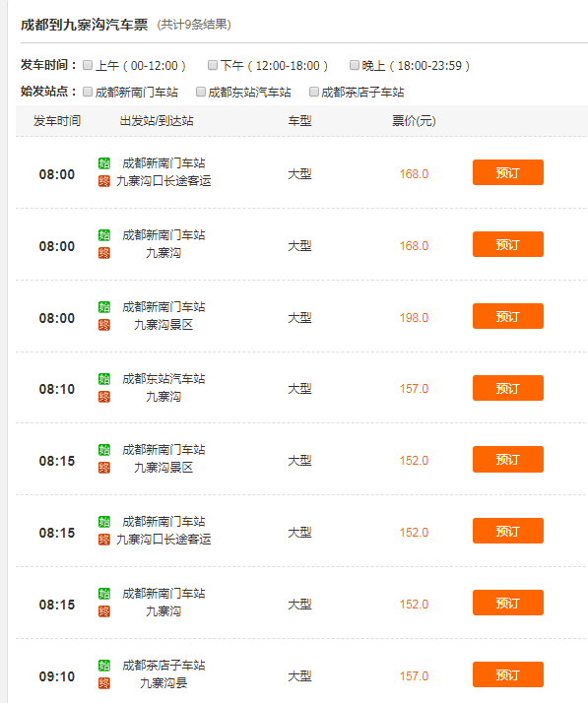Click 预订 for the 08:10 bus at 157.0
The image size is (588, 703).
[507, 388]
